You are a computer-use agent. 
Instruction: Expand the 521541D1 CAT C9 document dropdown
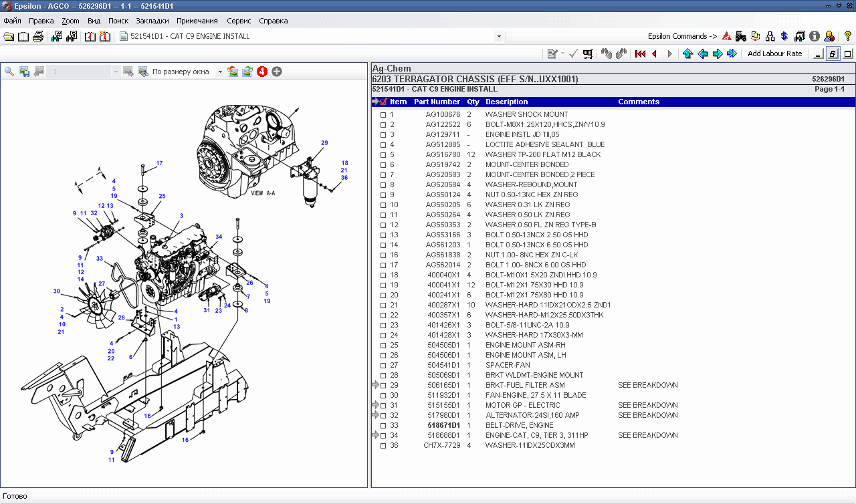(x=499, y=36)
